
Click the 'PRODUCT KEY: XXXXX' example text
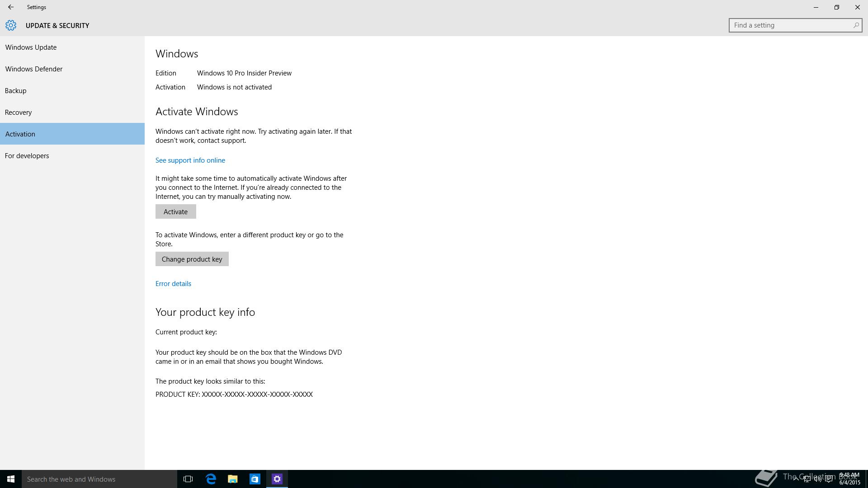[234, 394]
